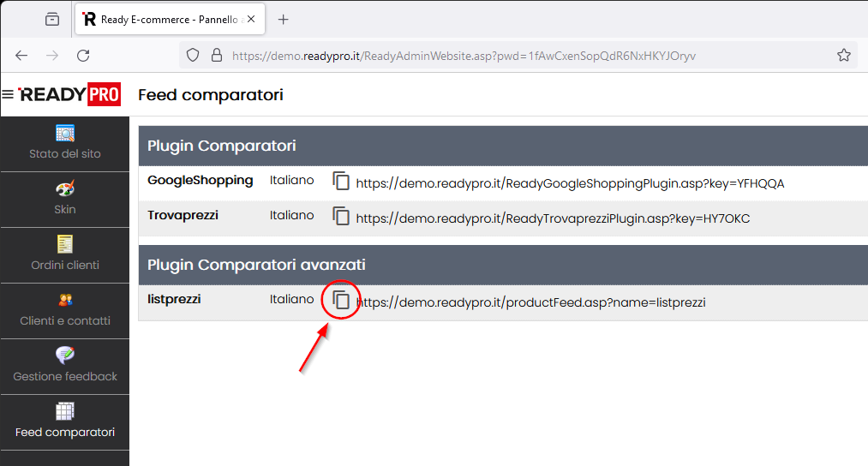Go back to previous page
Screen dimensions: 868x466
click(21, 56)
